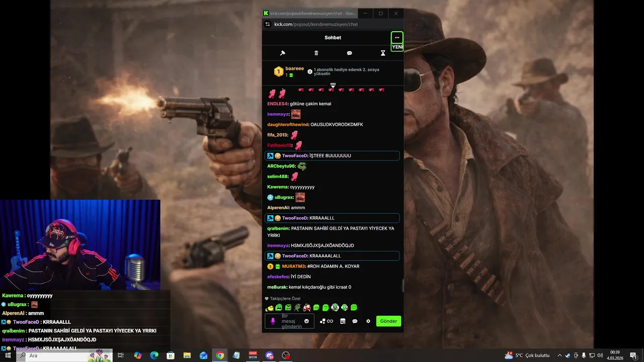Launch Microsoft Edge from taskbar
The height and width of the screenshot is (362, 644).
pyautogui.click(x=154, y=355)
